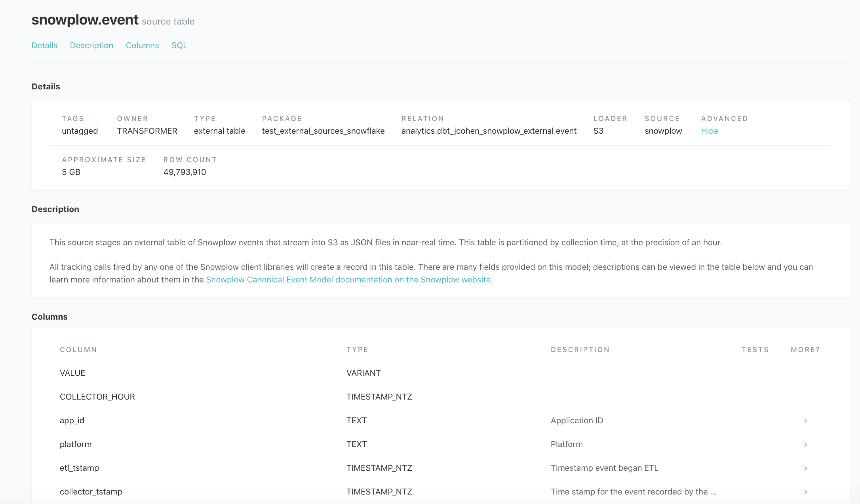Viewport: 860px width, 504px height.
Task: Click the snowplow.event page title
Action: 85,20
